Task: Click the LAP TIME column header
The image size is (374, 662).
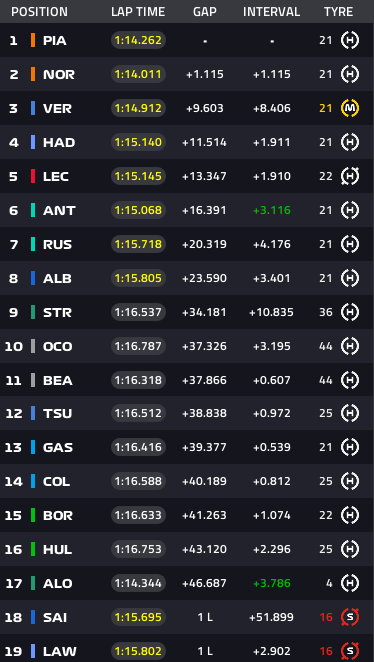Action: point(138,12)
